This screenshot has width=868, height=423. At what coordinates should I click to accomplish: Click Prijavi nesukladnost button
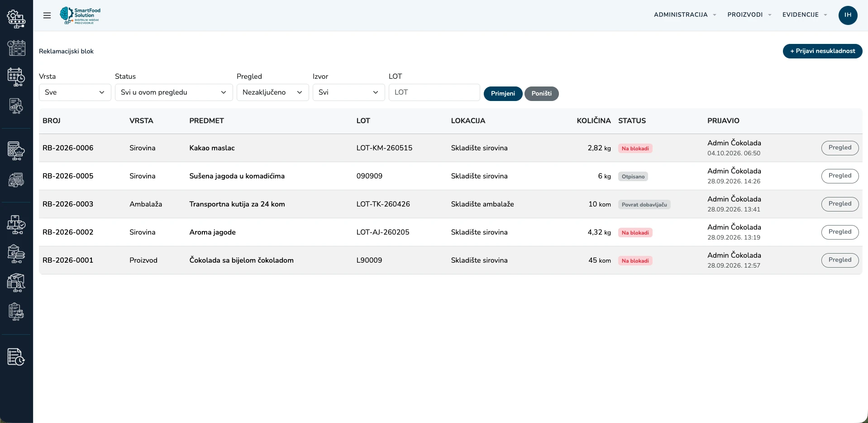pos(822,51)
